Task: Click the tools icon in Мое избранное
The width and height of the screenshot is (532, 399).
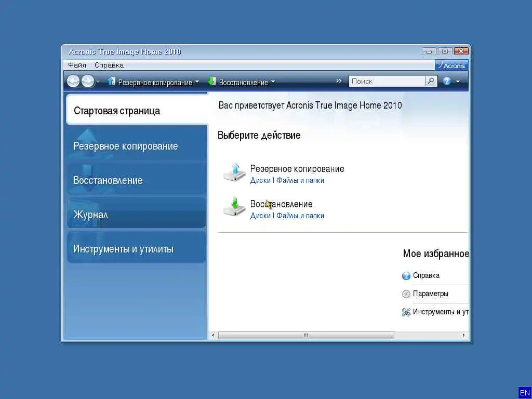Action: coord(406,312)
